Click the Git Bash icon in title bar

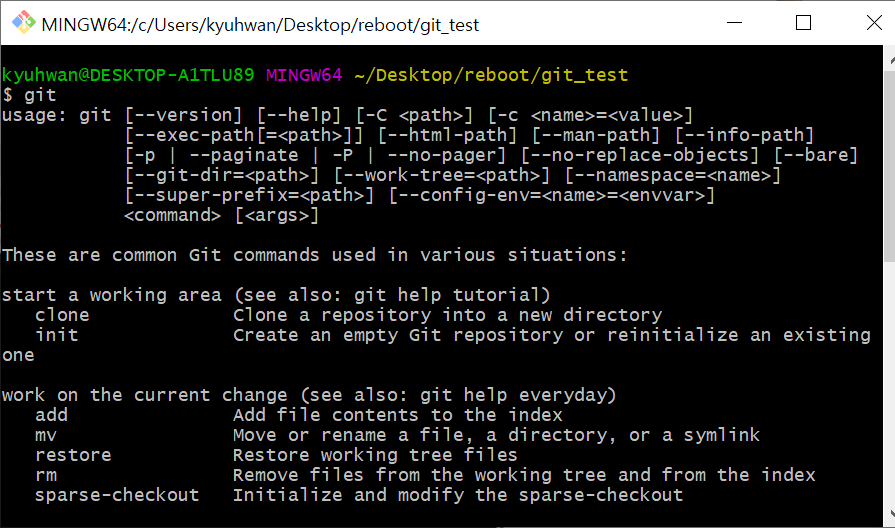click(x=23, y=23)
